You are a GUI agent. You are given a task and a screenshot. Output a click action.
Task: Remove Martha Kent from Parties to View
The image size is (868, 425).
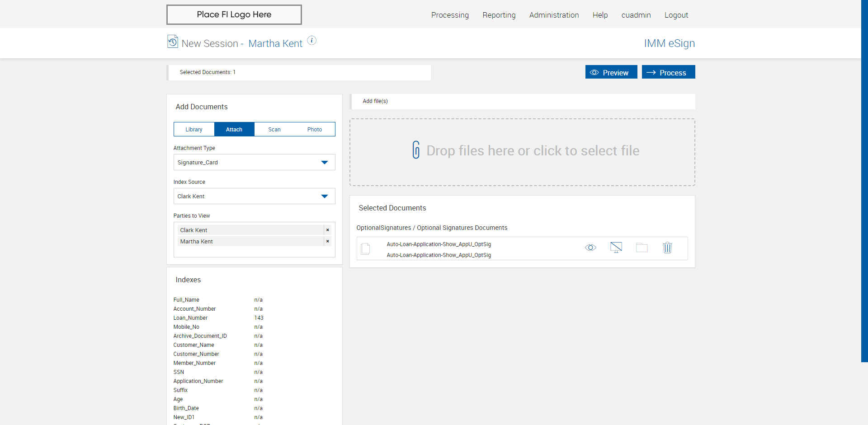click(328, 242)
